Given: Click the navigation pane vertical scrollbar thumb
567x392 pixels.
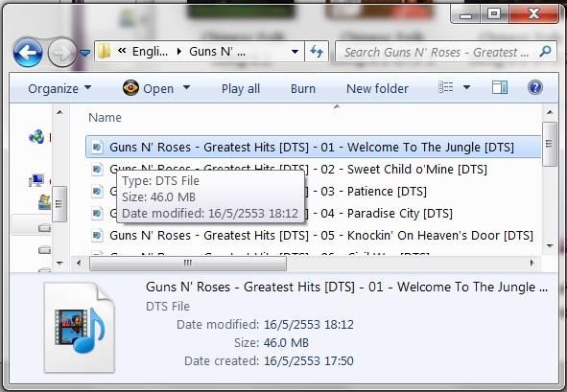Looking at the screenshot, I should click(59, 204).
